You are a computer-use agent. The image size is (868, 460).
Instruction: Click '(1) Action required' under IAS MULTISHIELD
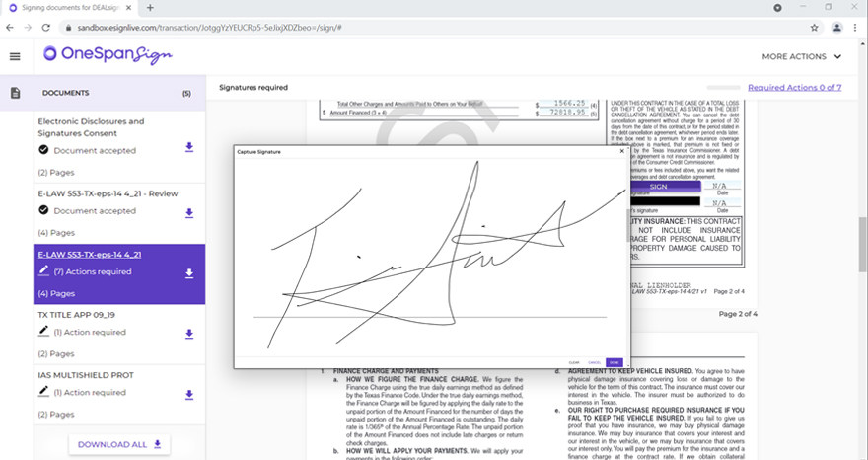coord(90,393)
